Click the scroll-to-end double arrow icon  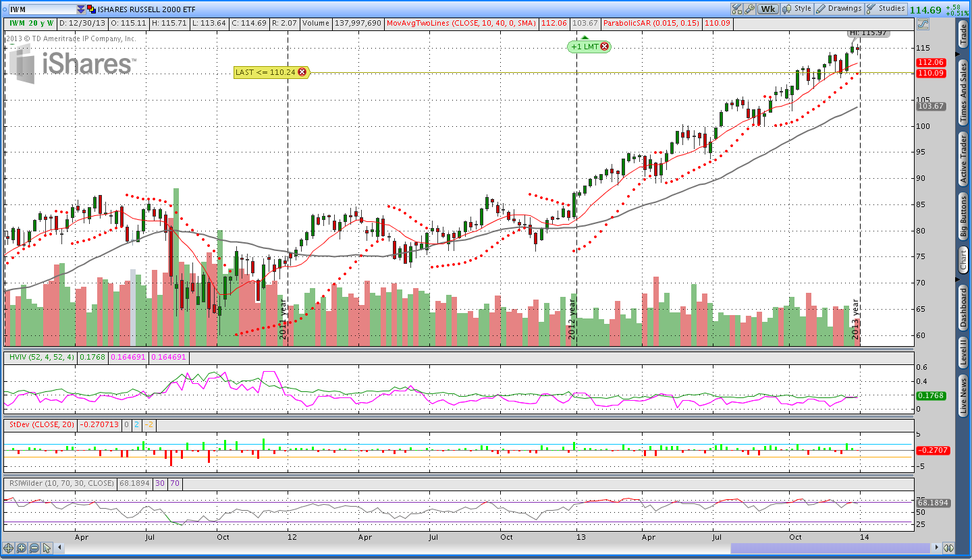949,548
